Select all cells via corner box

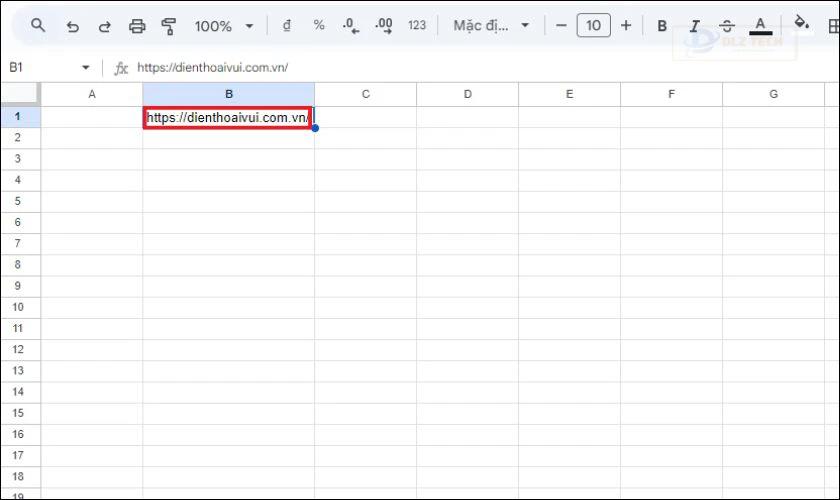coord(20,94)
